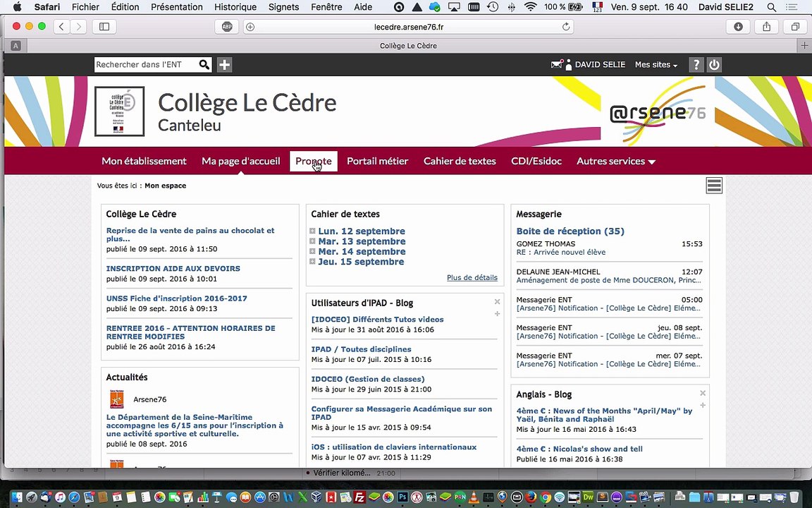Screen dimensions: 812x508
Task: Open Finder in the Dock
Action: (17, 497)
